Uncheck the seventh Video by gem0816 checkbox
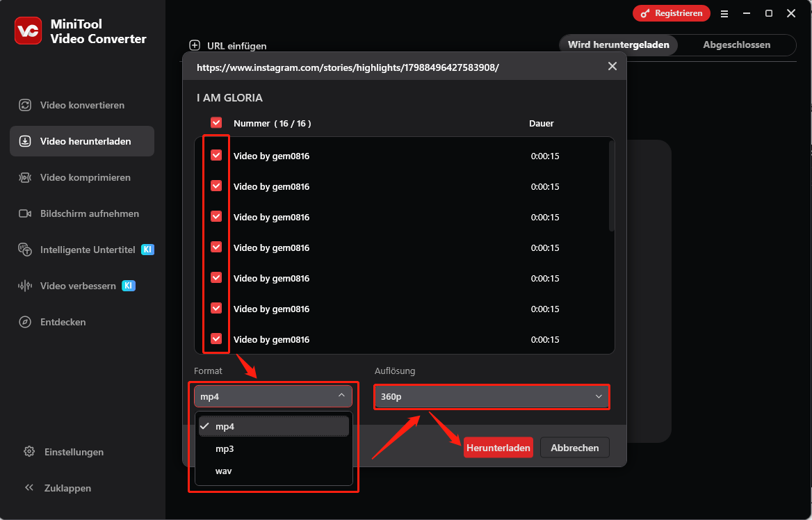The image size is (812, 520). 216,339
